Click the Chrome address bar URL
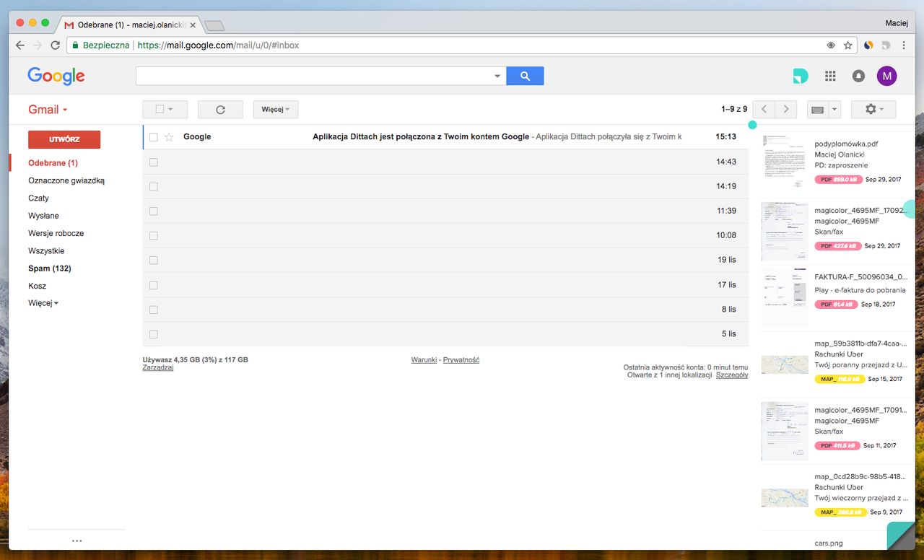This screenshot has height=560, width=924. pyautogui.click(x=218, y=45)
